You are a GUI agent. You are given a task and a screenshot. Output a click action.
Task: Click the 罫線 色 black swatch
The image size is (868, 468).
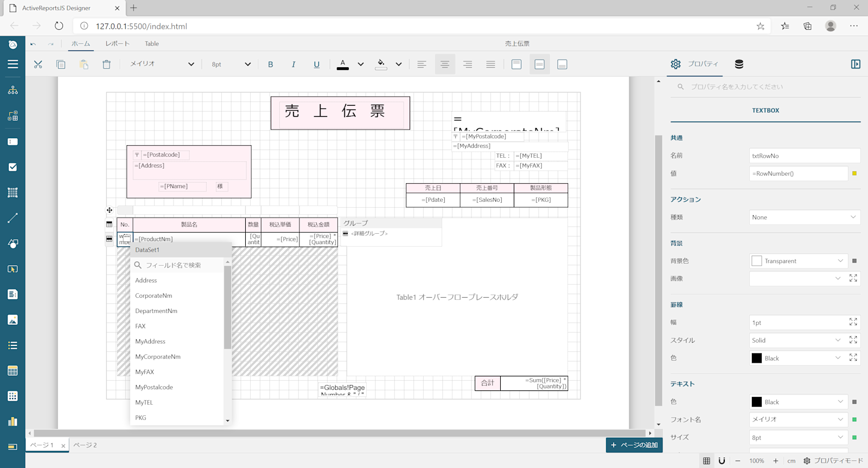pyautogui.click(x=757, y=358)
